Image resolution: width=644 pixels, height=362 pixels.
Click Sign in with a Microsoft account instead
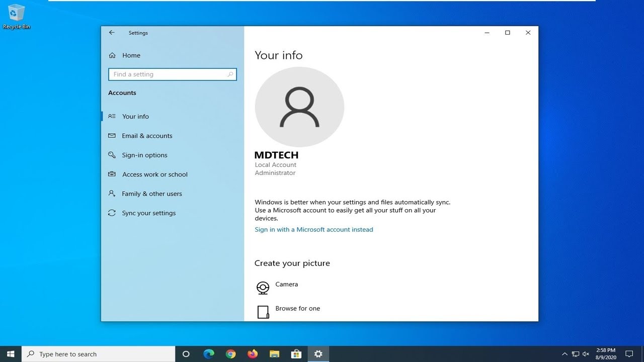pyautogui.click(x=314, y=229)
